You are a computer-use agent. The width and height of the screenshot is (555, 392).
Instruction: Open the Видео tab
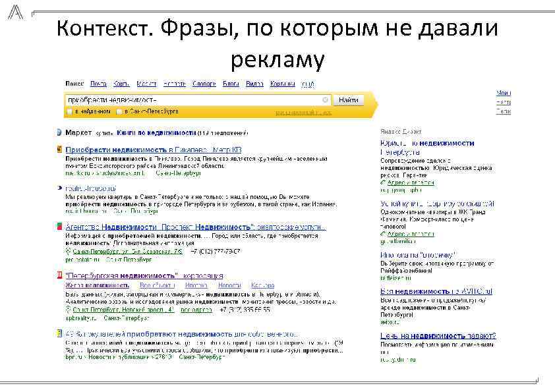tap(254, 84)
